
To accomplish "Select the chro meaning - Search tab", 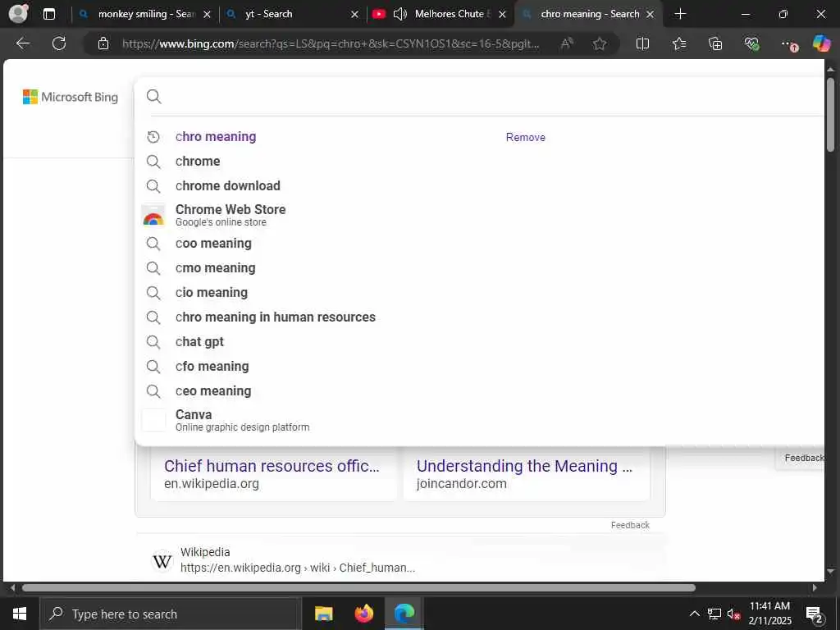I will 590,14.
